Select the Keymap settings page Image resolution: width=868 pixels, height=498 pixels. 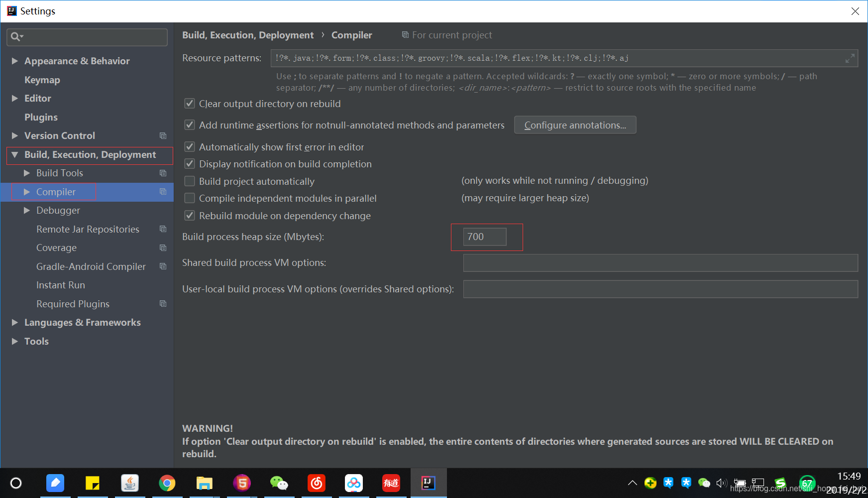(x=42, y=80)
